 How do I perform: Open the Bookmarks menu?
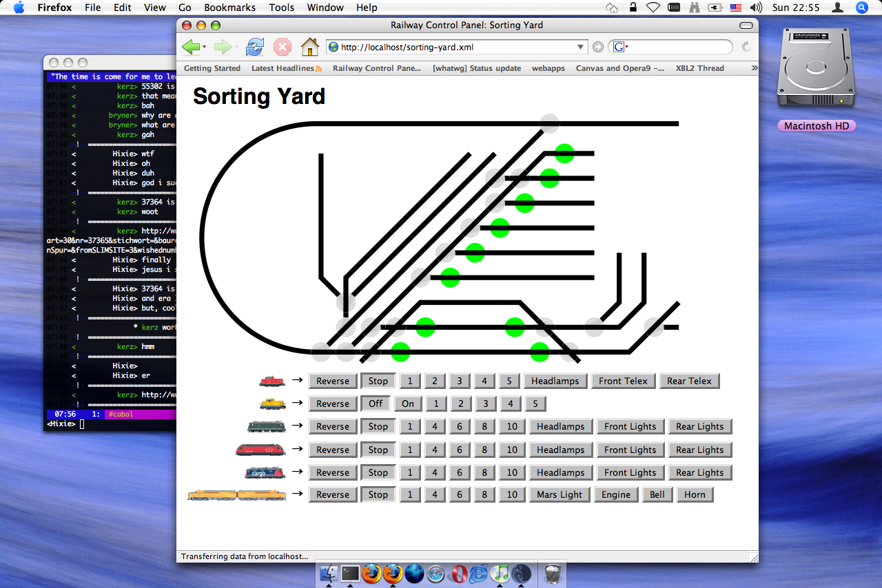pos(229,8)
